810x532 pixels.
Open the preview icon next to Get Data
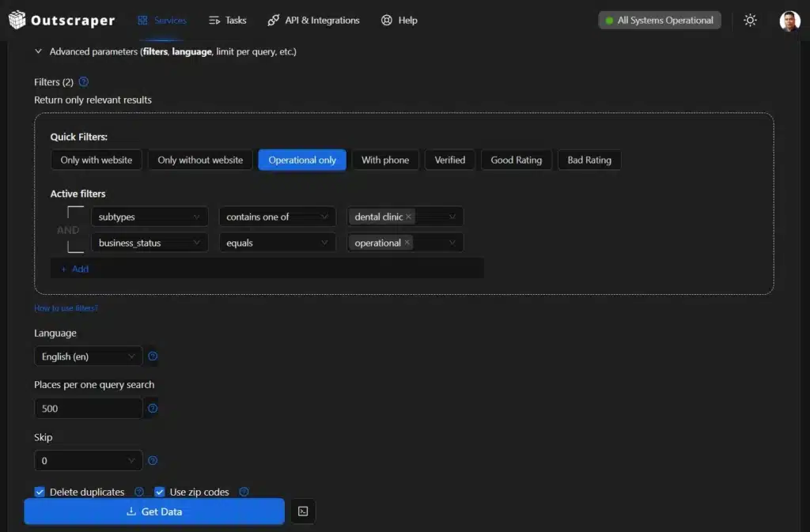pos(302,511)
